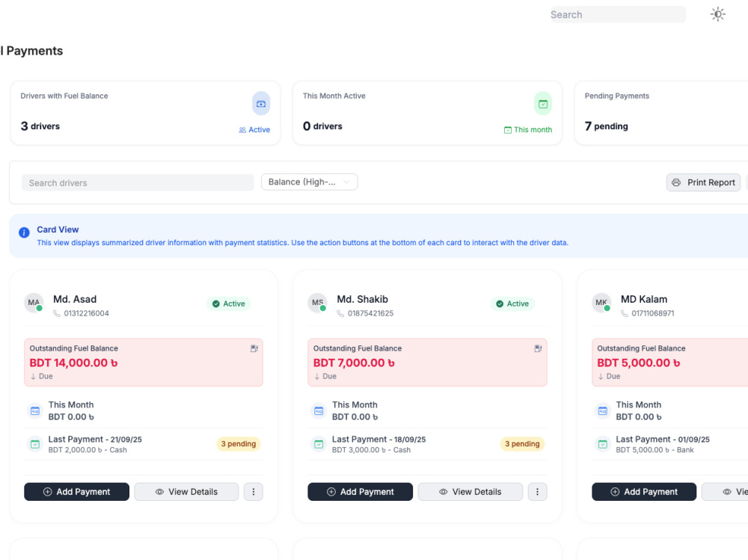Click Last Payment - 18/09/25 text

click(378, 440)
